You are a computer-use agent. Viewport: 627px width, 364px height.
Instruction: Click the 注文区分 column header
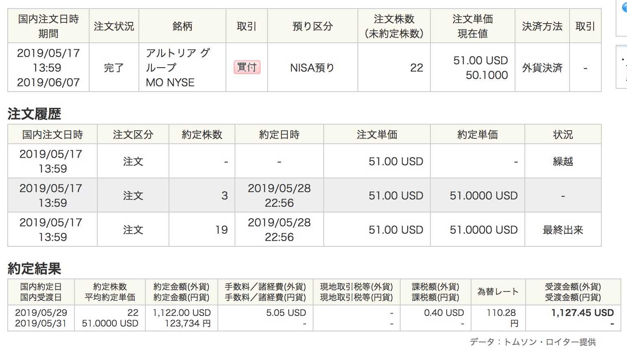(133, 134)
